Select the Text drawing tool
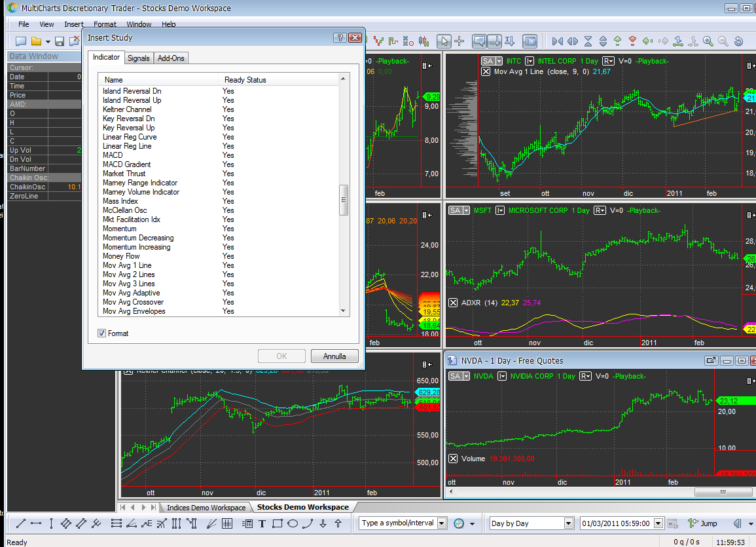 (x=262, y=523)
